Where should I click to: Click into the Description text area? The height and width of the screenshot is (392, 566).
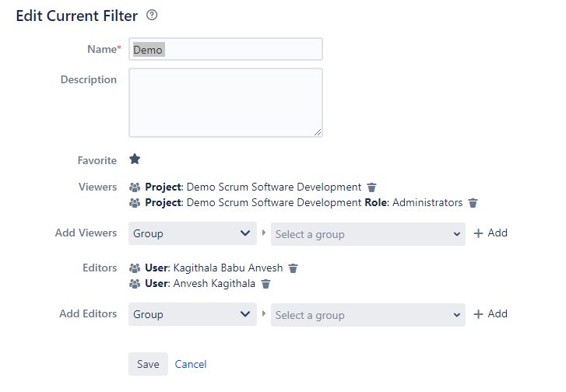point(226,103)
